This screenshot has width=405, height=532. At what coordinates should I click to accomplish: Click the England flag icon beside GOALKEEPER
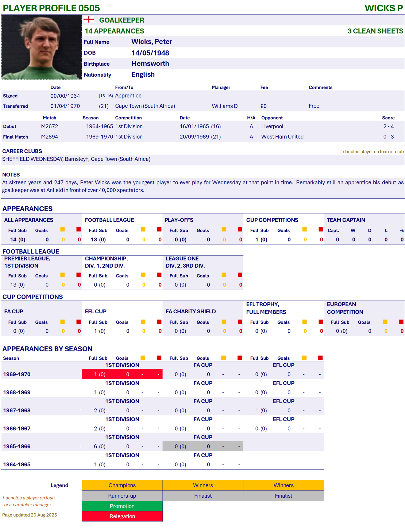(x=89, y=20)
